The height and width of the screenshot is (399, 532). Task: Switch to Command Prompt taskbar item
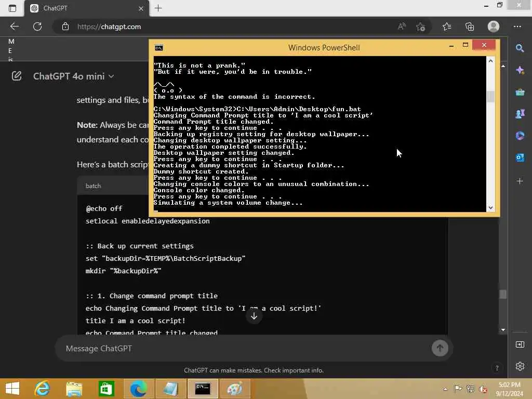tap(203, 389)
